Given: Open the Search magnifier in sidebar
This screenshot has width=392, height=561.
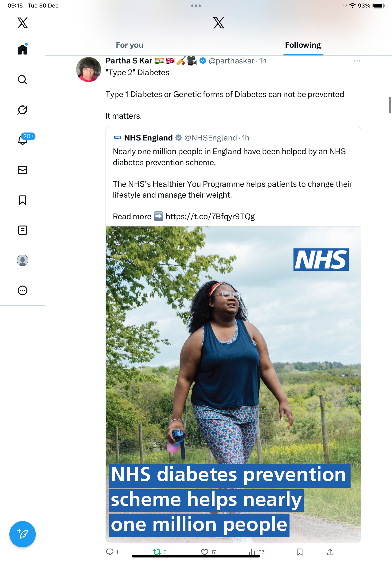Looking at the screenshot, I should (23, 80).
